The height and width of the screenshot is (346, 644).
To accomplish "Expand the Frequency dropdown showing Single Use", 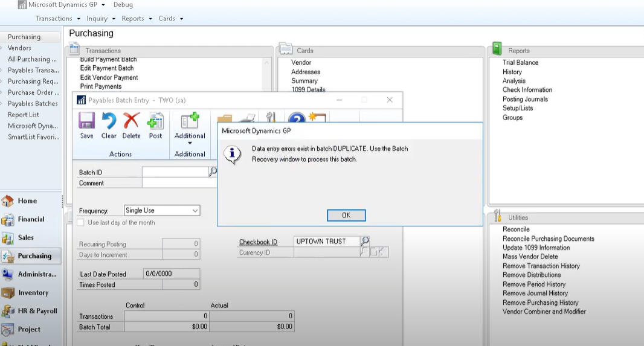I will pos(195,211).
